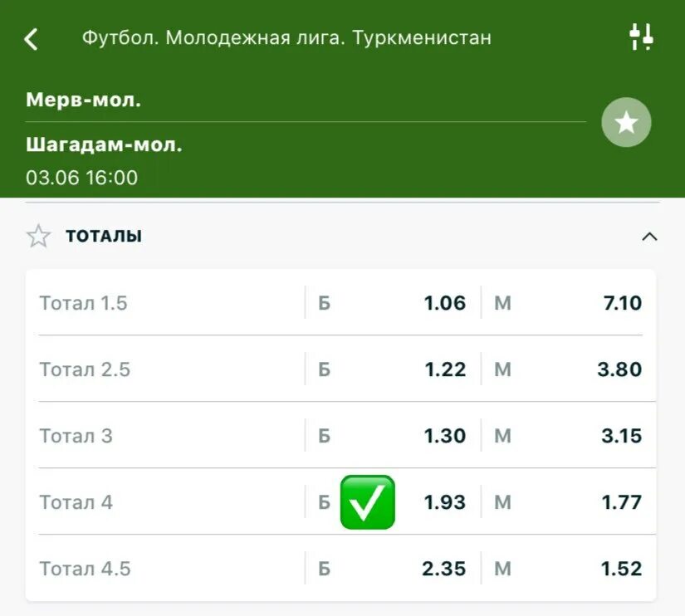Screen dimensions: 685x616
Task: Pick Тотал 2.5 under odds 3.80
Action: click(568, 369)
